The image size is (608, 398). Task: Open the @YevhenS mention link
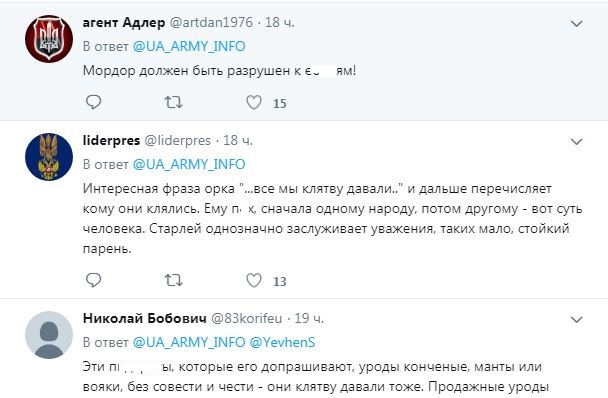282,343
